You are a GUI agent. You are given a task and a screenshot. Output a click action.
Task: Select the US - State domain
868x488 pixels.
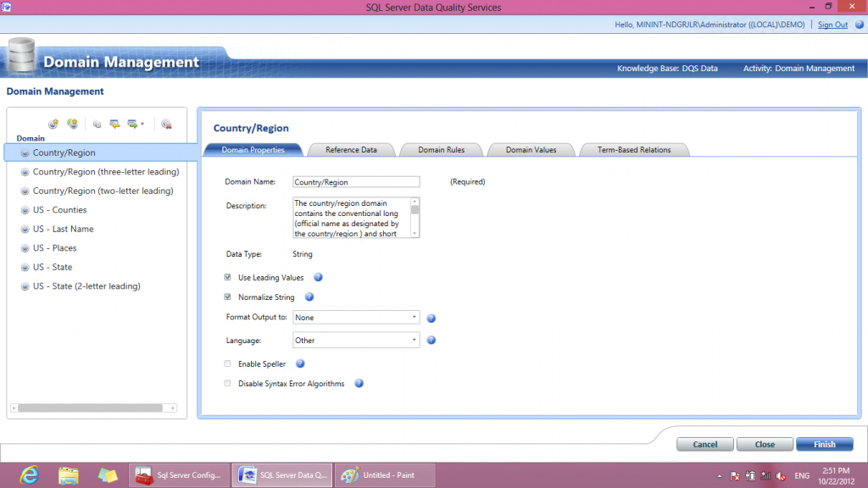tap(53, 267)
